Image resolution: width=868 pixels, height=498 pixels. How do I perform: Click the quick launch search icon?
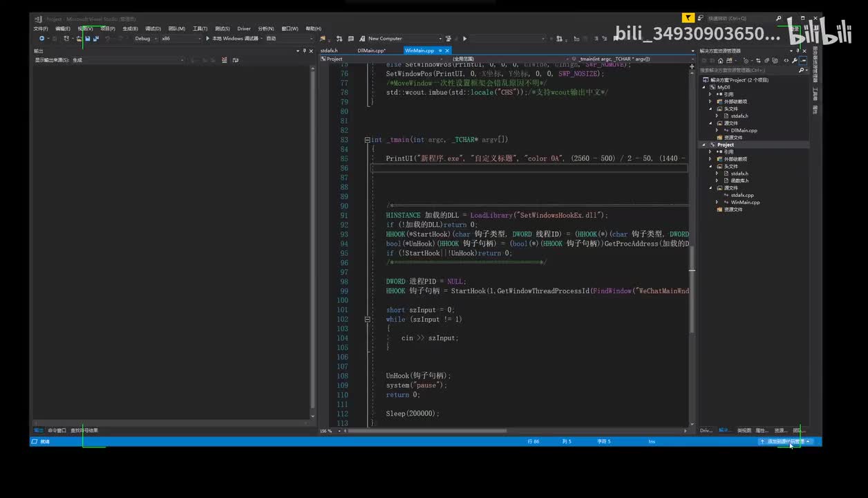click(779, 19)
